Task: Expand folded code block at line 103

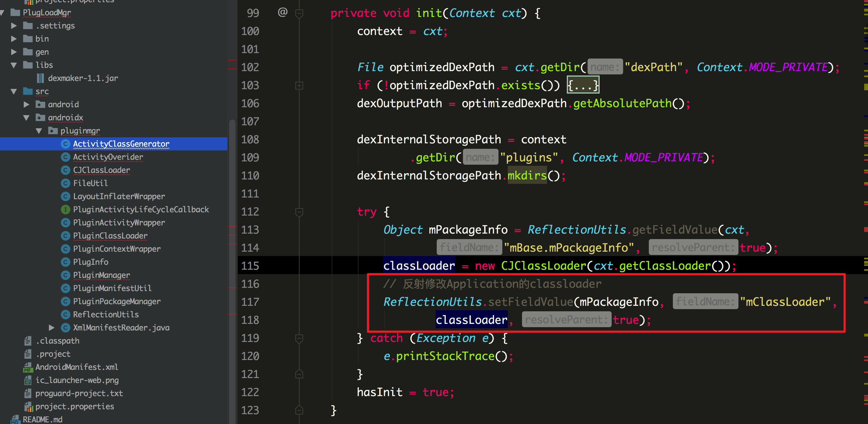Action: point(299,85)
